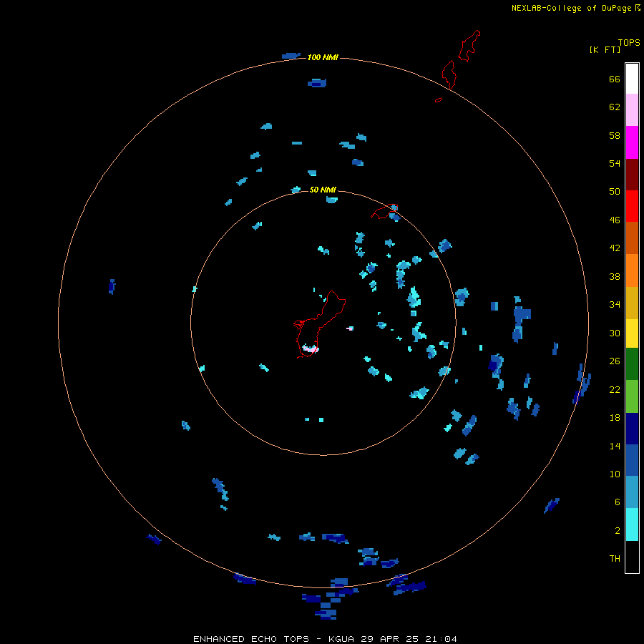Click the legend value 66
Image resolution: width=644 pixels, height=644 pixels.
(x=615, y=79)
